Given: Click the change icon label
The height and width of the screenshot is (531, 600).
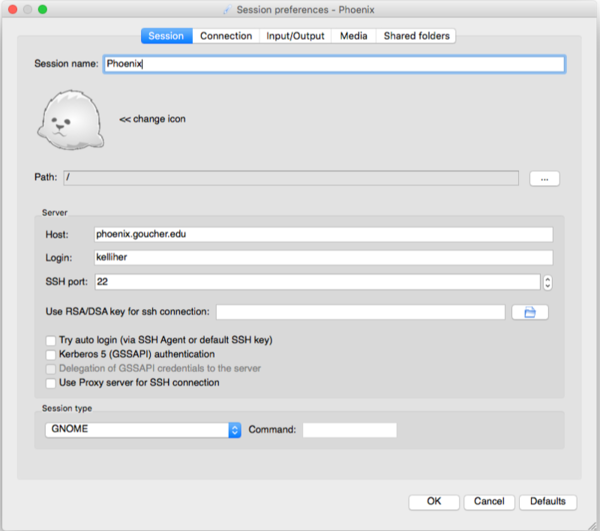Looking at the screenshot, I should tap(152, 119).
